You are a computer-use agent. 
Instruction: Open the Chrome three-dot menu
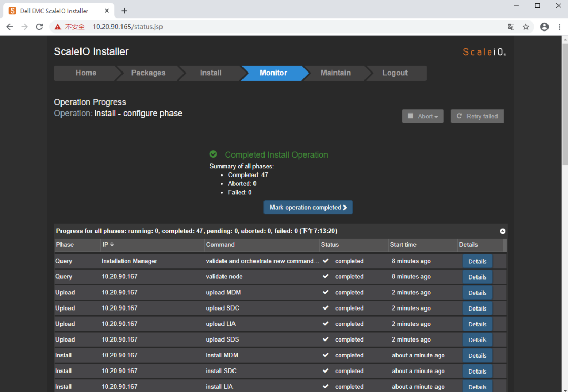(558, 27)
